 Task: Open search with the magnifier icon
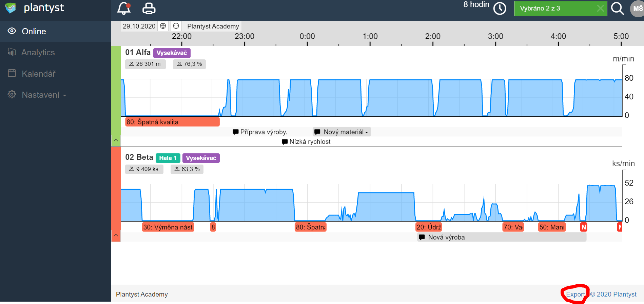[x=617, y=8]
